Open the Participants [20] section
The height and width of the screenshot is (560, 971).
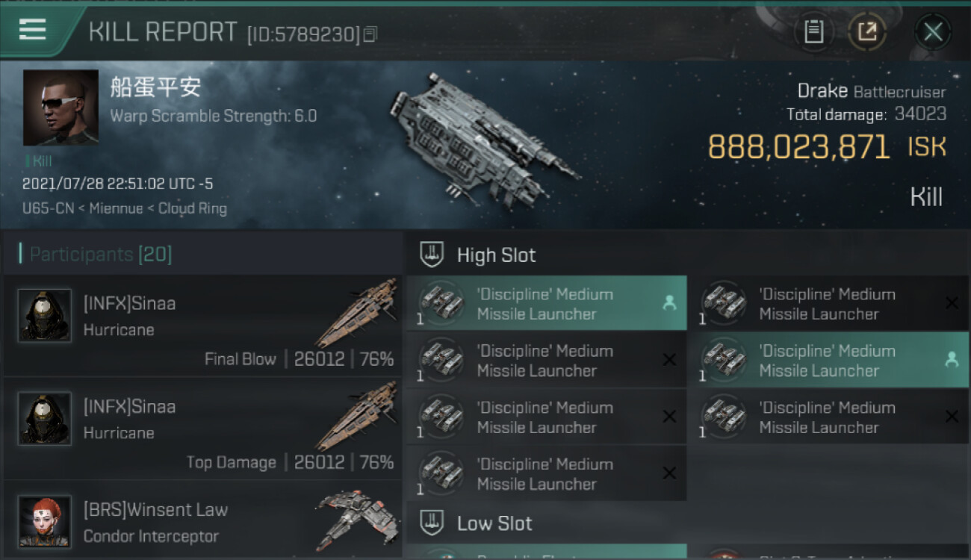100,255
